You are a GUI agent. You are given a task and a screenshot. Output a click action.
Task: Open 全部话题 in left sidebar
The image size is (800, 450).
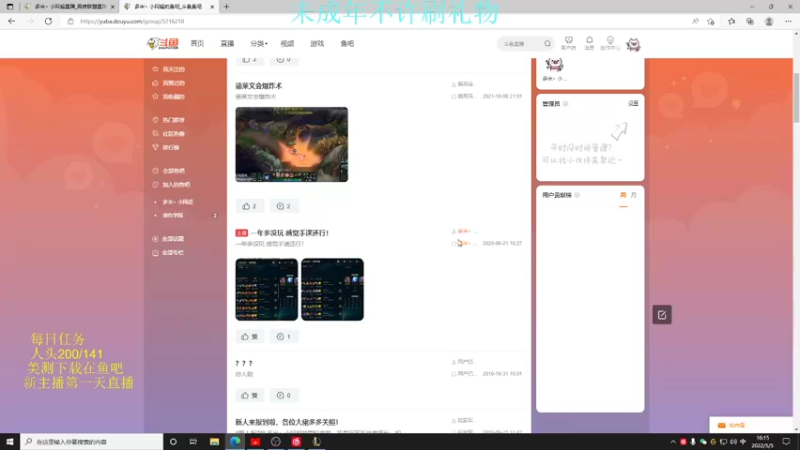click(169, 239)
